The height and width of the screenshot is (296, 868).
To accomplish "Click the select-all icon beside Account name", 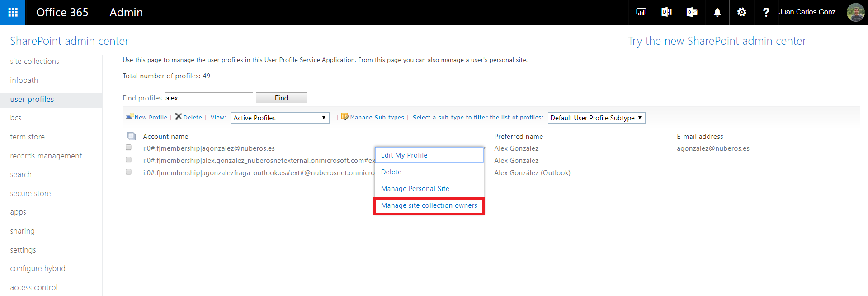I will click(132, 136).
